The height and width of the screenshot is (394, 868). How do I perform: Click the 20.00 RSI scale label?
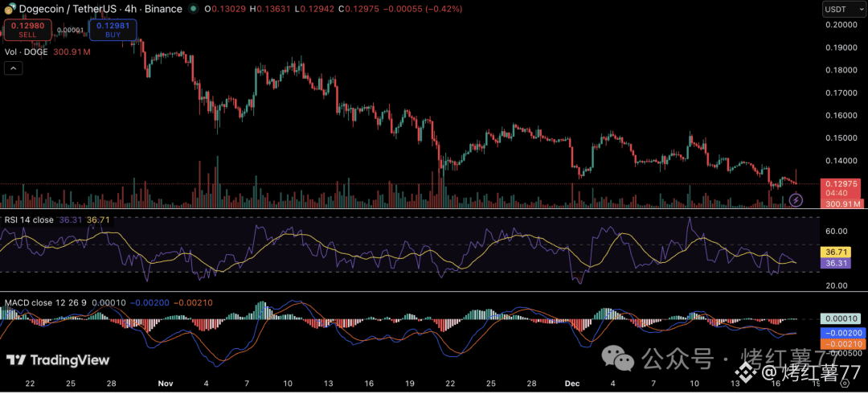coord(837,285)
